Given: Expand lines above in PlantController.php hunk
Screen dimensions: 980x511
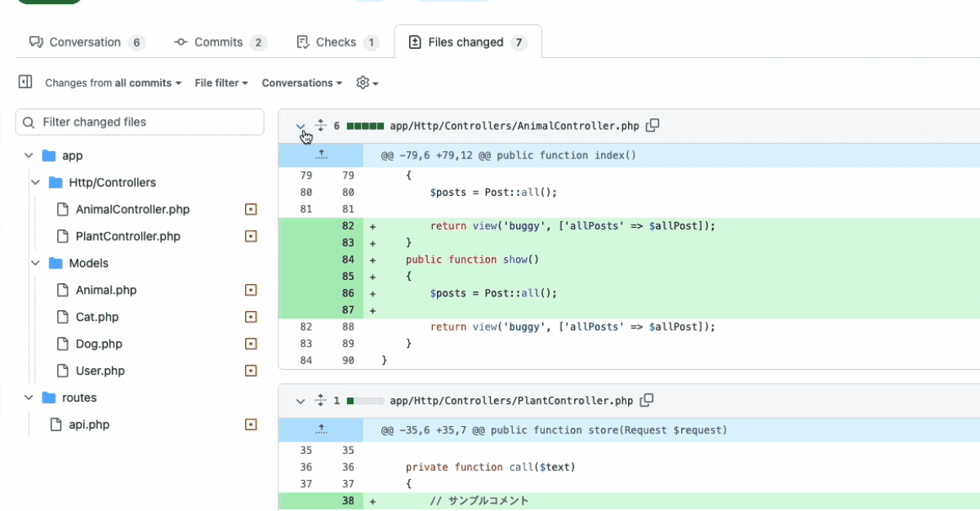Looking at the screenshot, I should point(321,429).
